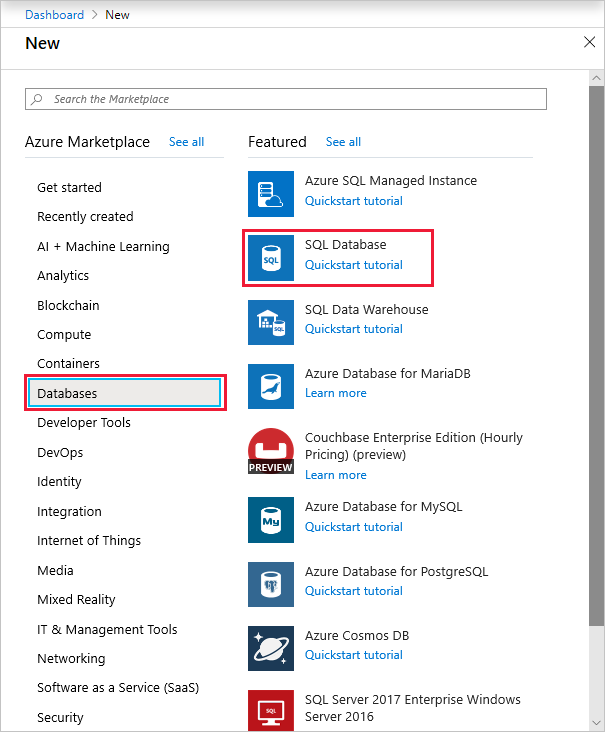Click Azure Cosmos DB title

(357, 635)
